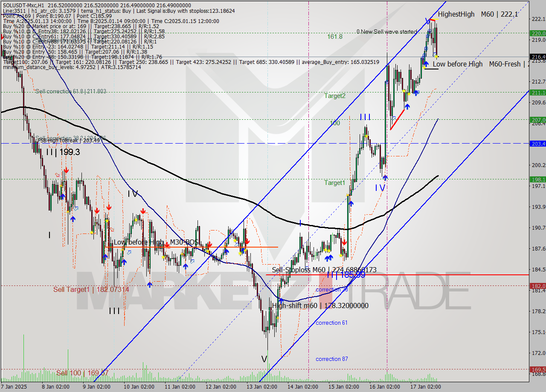Click the 193.9 price axis value

pos(539,207)
